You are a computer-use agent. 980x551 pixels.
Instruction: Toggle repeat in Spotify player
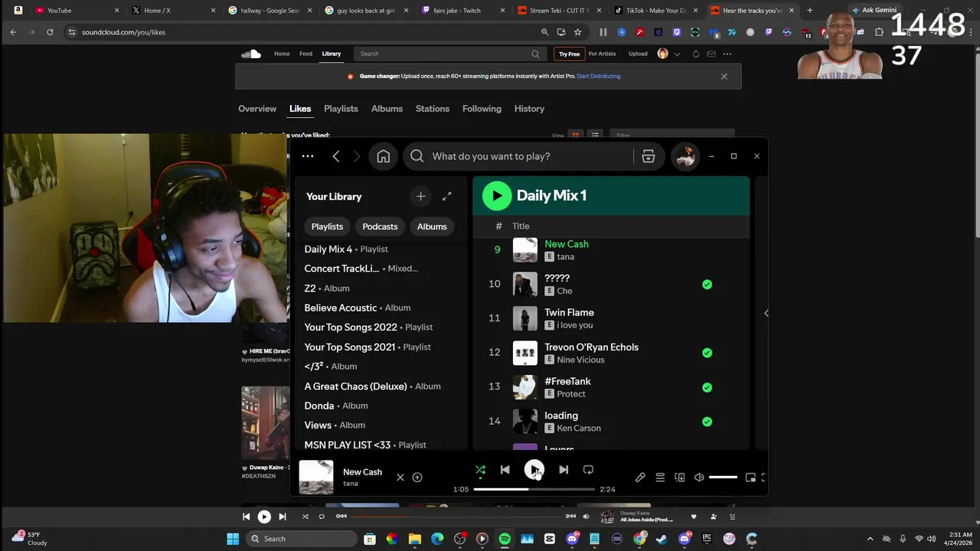[588, 470]
